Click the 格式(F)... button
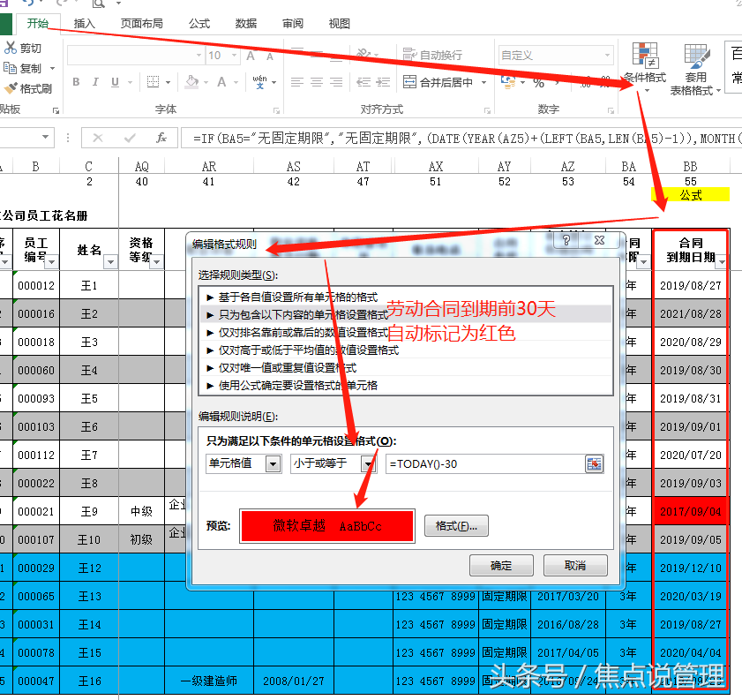Viewport: 742px width, 700px height. 456,526
